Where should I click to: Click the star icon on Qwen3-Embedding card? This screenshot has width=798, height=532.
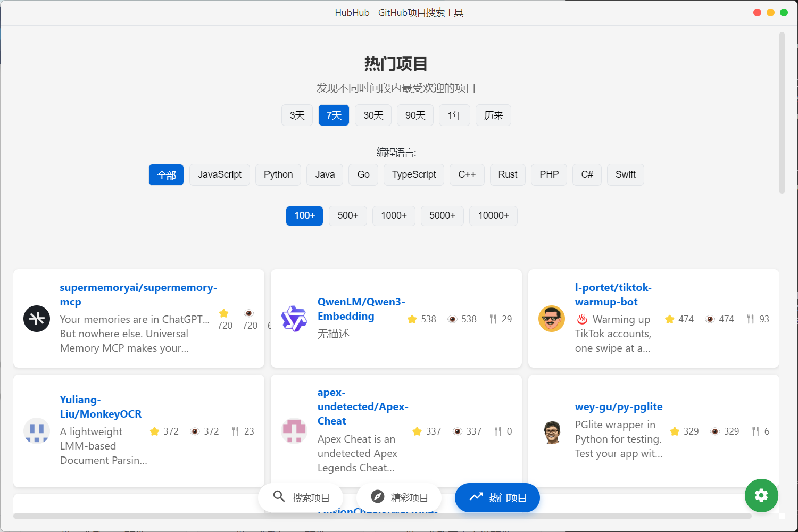pyautogui.click(x=412, y=319)
